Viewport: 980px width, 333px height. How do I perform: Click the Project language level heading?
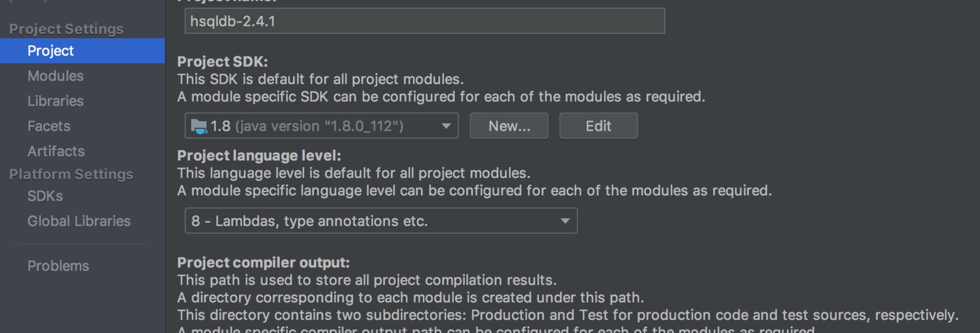pyautogui.click(x=259, y=156)
